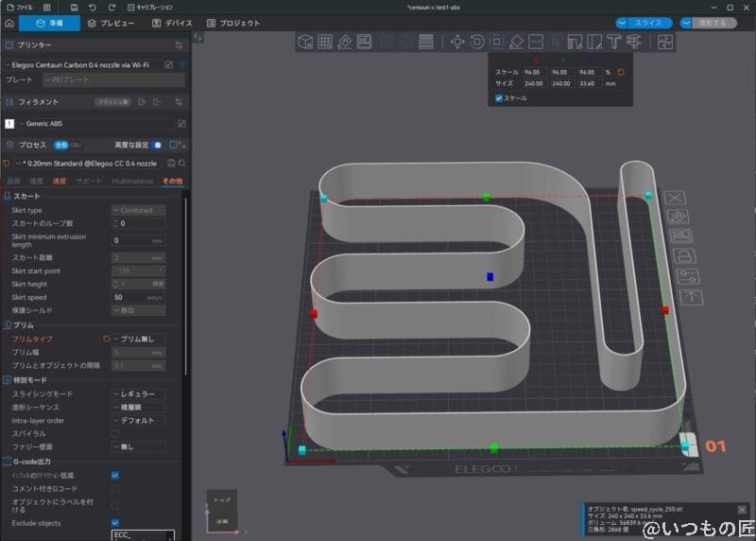This screenshot has height=541, width=756.
Task: Open the プレート type dropdown
Action: click(113, 79)
